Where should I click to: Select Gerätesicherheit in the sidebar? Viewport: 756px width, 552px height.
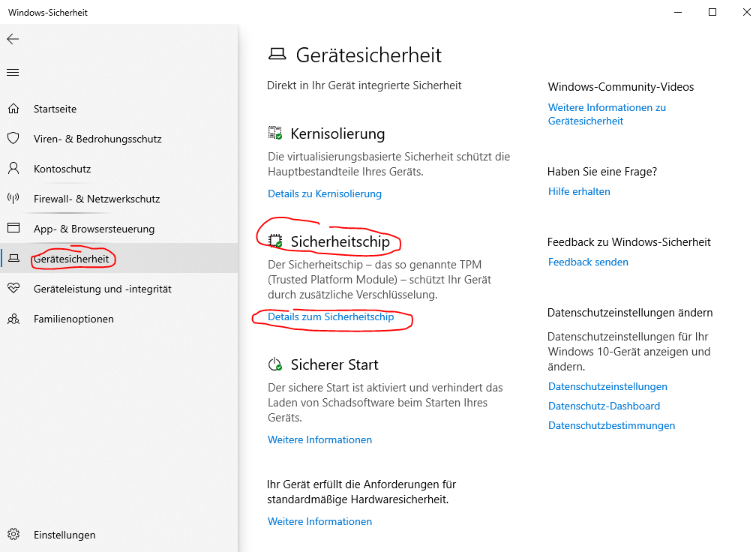(x=71, y=259)
